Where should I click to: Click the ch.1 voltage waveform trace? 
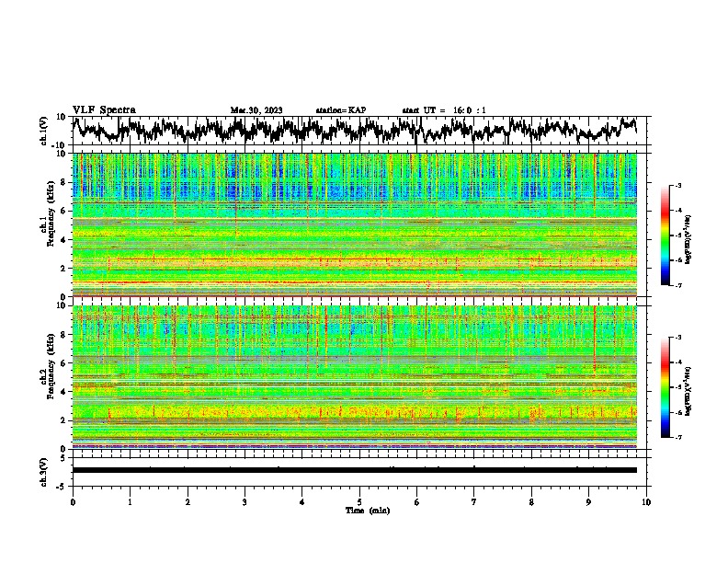pyautogui.click(x=355, y=131)
